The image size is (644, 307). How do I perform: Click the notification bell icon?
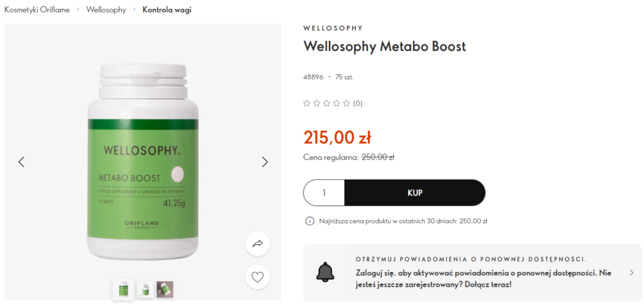coord(325,272)
